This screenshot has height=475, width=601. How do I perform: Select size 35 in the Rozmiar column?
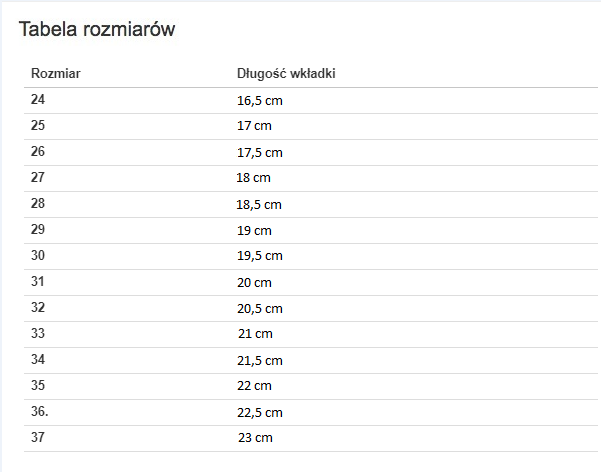coord(38,385)
